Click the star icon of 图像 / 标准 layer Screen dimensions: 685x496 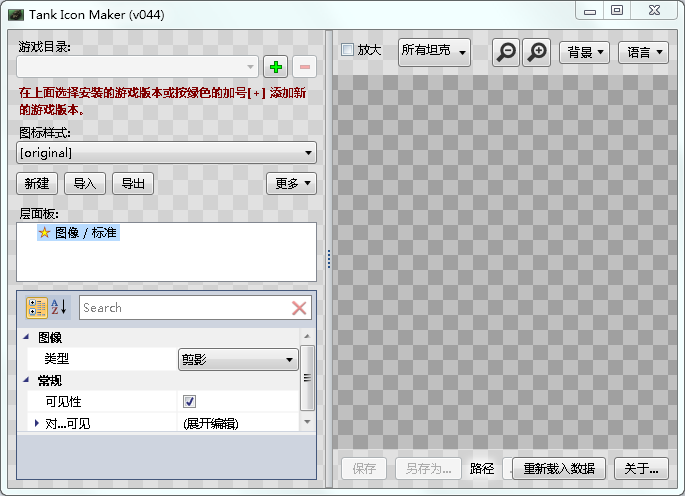(x=44, y=233)
